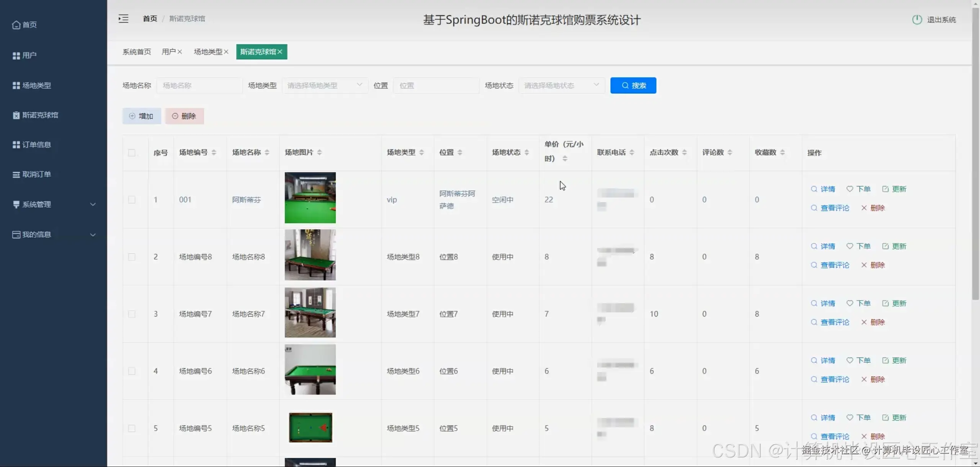This screenshot has height=467, width=980.
Task: Select the 首页 home icon in sidebar
Action: click(16, 24)
